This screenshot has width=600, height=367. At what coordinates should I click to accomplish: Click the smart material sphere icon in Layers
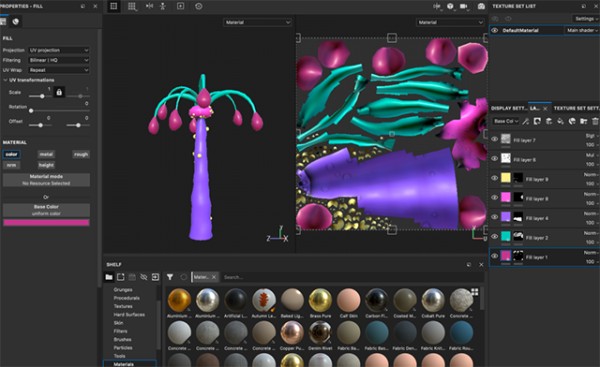[x=572, y=121]
